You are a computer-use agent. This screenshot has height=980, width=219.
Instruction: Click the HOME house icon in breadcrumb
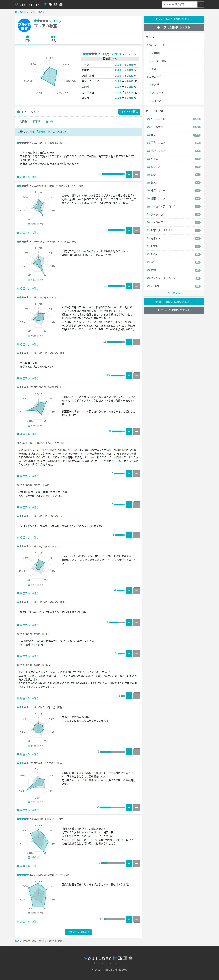(x=16, y=12)
